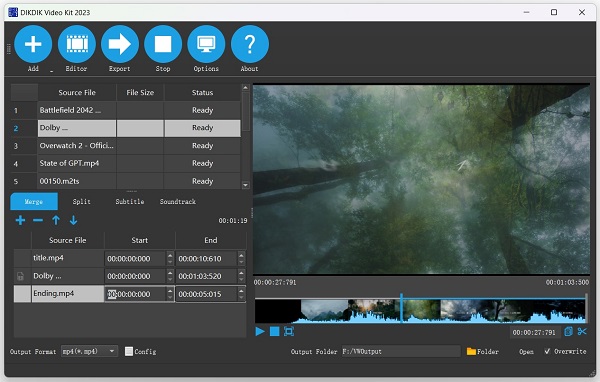Toggle fullscreen preview icon
Viewport: 600px width, 382px height.
[289, 331]
